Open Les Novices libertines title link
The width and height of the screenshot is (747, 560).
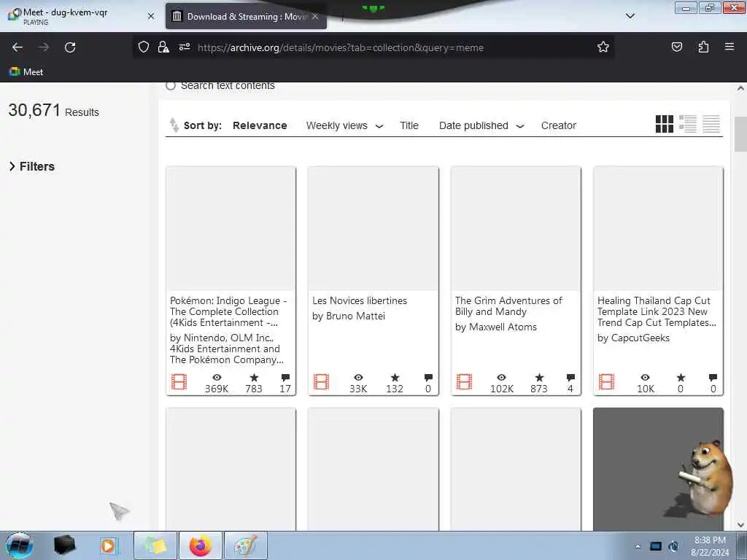[x=360, y=300]
